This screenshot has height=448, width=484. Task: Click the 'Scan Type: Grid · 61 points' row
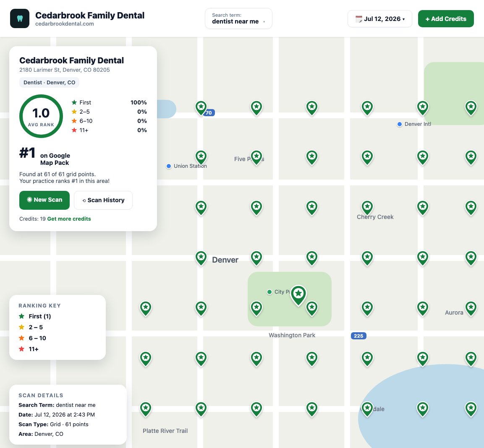(x=53, y=424)
